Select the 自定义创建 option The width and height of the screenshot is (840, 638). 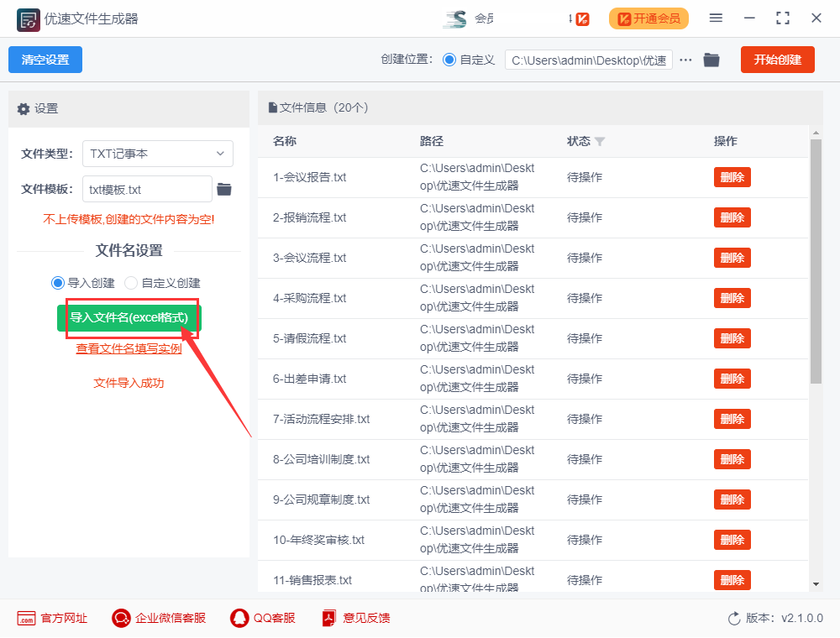tap(132, 283)
